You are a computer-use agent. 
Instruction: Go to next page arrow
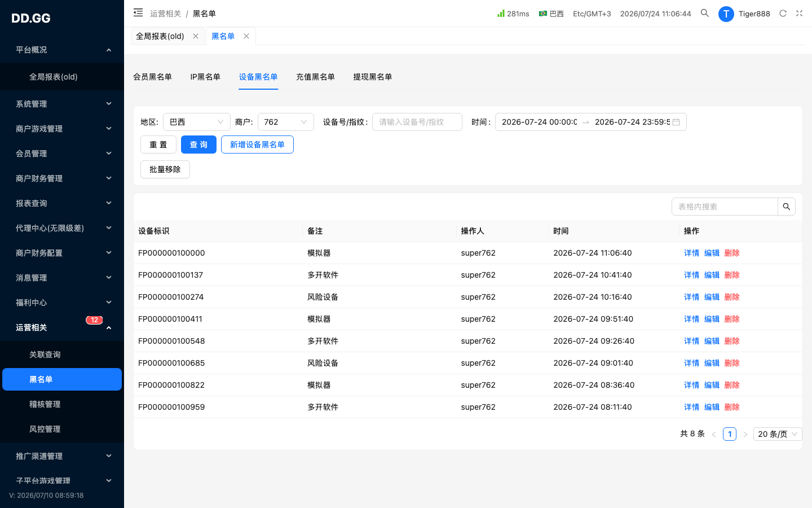coord(745,434)
